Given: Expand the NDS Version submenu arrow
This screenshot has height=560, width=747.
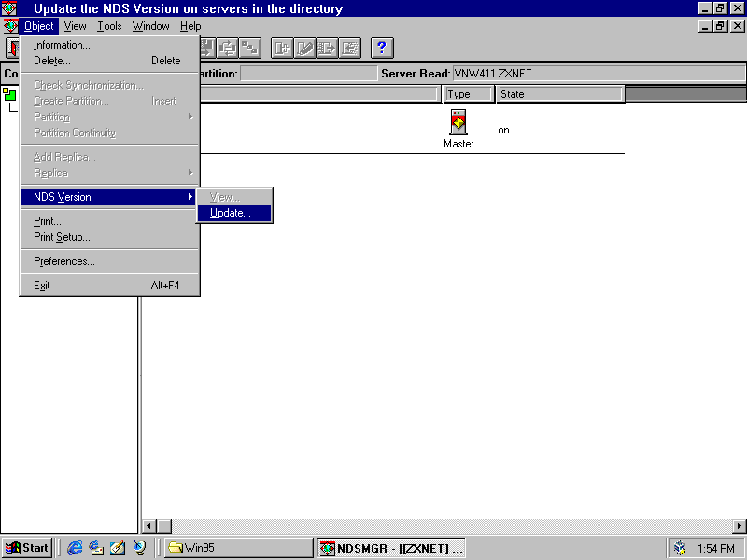Looking at the screenshot, I should coord(190,197).
